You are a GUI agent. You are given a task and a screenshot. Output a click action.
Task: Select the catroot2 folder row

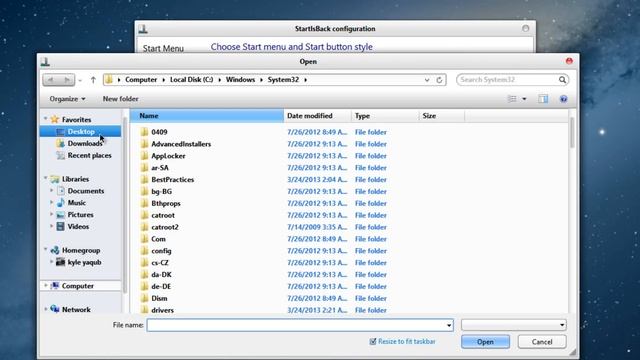pos(348,227)
